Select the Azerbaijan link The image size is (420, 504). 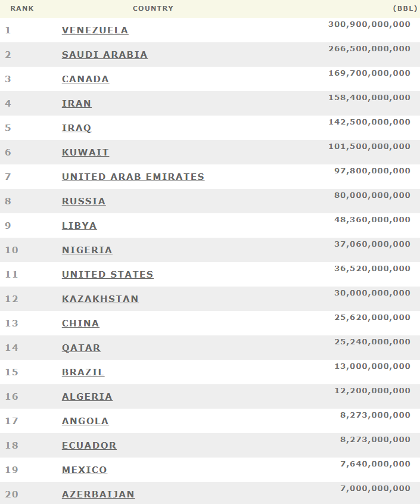tap(98, 494)
